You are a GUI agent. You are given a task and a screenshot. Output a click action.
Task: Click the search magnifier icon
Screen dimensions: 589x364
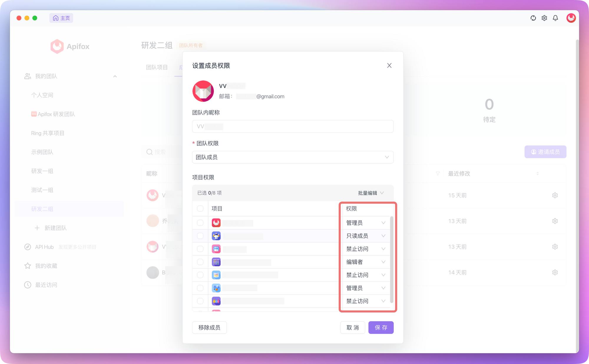coord(149,152)
